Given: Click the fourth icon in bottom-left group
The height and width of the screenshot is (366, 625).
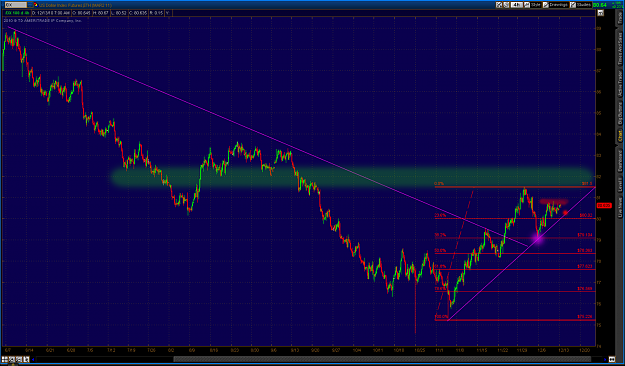Looking at the screenshot, I should (26, 359).
